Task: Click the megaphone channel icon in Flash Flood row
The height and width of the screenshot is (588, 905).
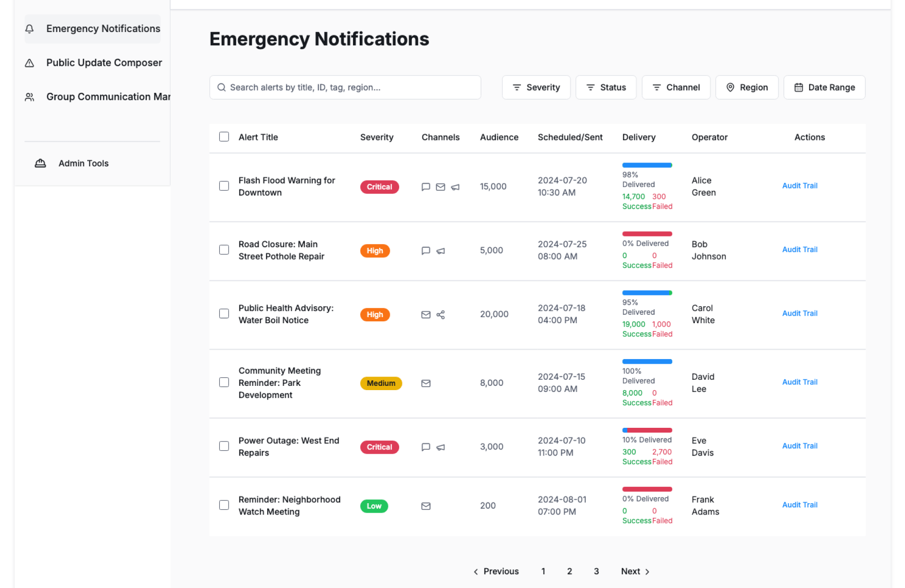Action: (455, 187)
